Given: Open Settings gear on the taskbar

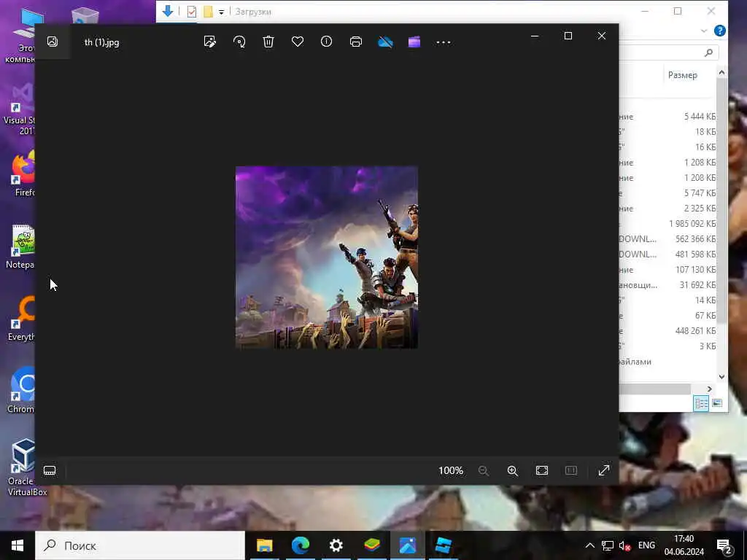Looking at the screenshot, I should (x=336, y=545).
